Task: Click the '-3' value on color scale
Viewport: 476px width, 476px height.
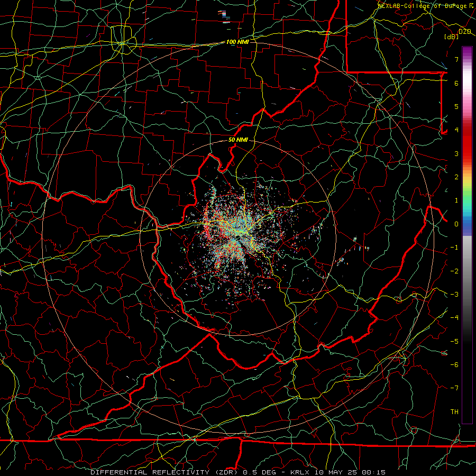Action: click(x=454, y=295)
